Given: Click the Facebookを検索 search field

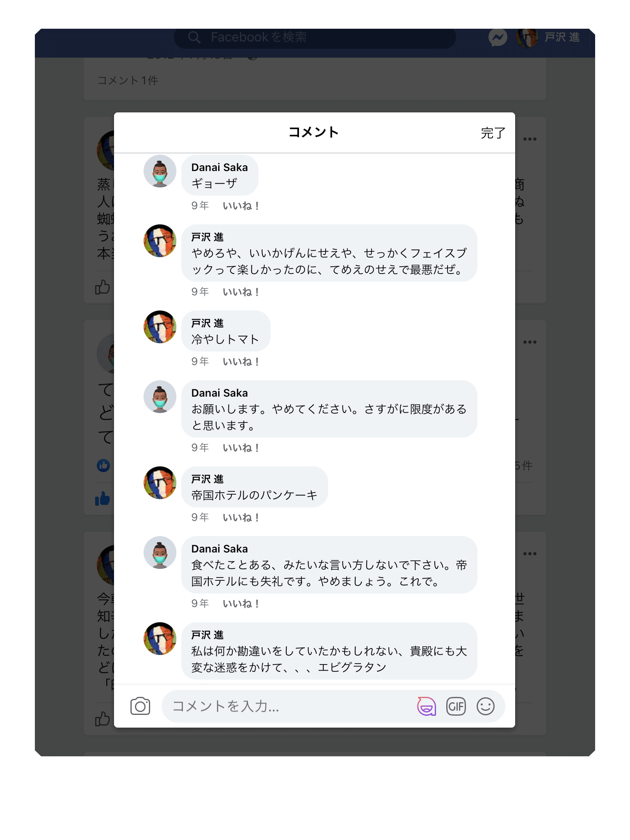Looking at the screenshot, I should click(x=315, y=38).
